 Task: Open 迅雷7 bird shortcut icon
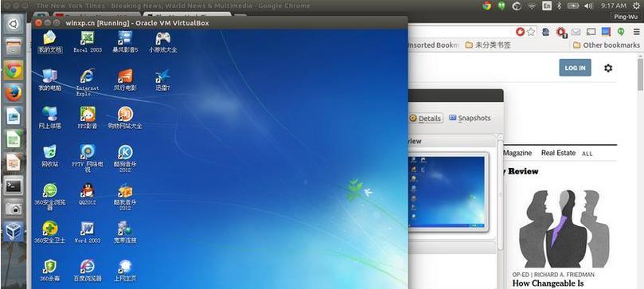[x=162, y=80]
